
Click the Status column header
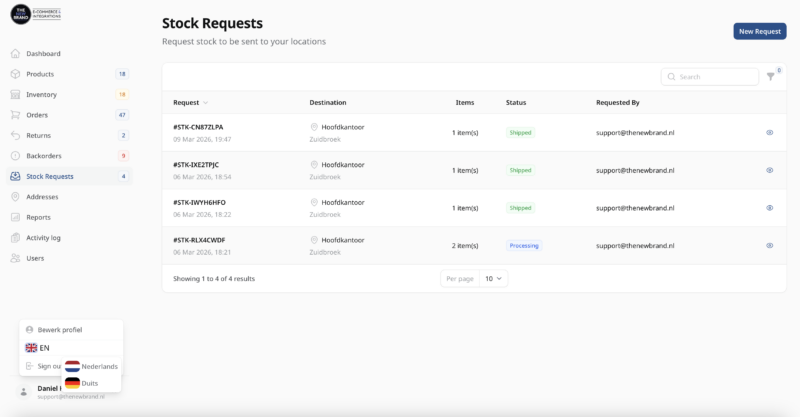coord(516,103)
